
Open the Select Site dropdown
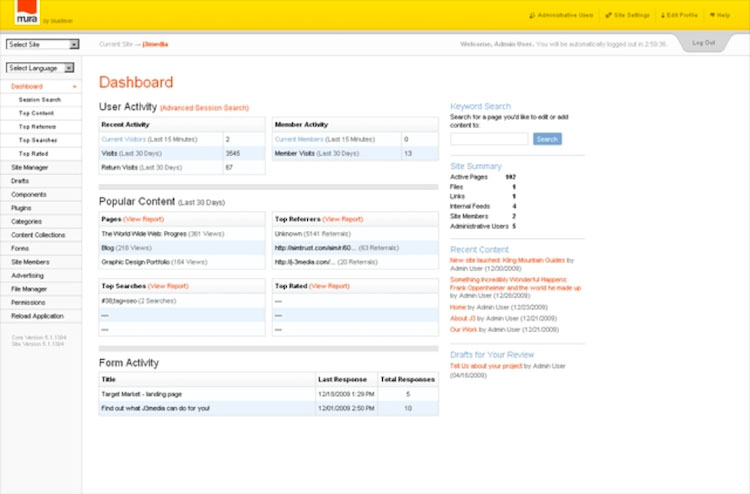coord(42,45)
